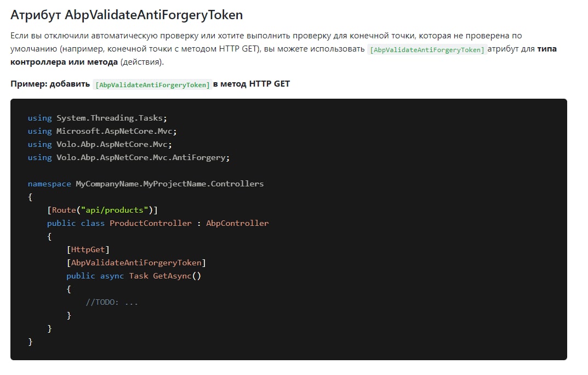The height and width of the screenshot is (375, 588).
Task: Click inline code tag in the "Пример: добавить" line
Action: pos(152,84)
